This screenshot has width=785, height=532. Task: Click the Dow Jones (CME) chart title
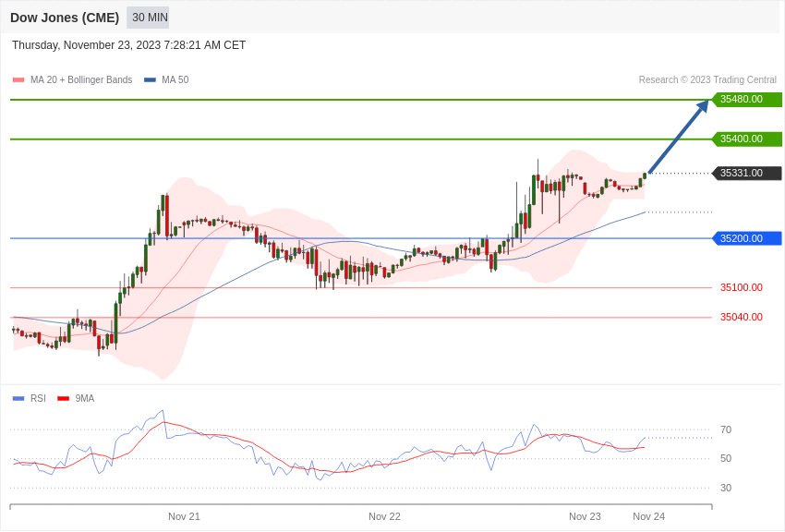tap(65, 18)
